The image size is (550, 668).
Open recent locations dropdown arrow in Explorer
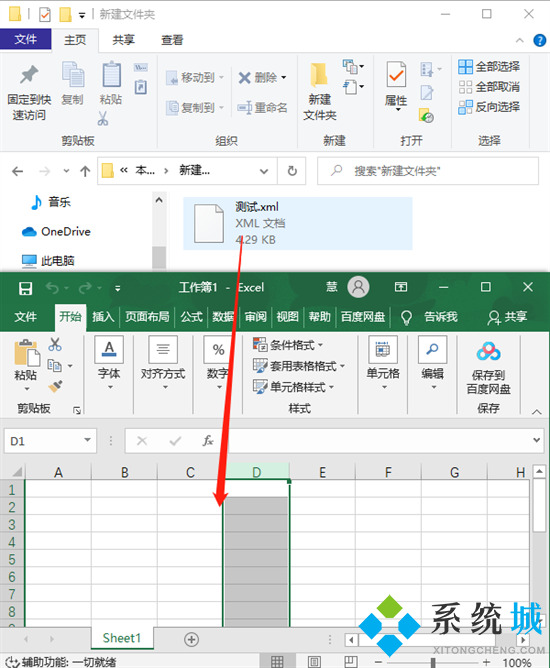[x=66, y=171]
